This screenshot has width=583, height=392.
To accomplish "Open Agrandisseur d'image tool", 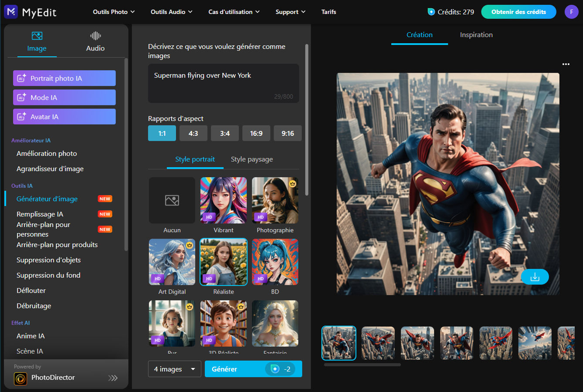I will (x=50, y=169).
